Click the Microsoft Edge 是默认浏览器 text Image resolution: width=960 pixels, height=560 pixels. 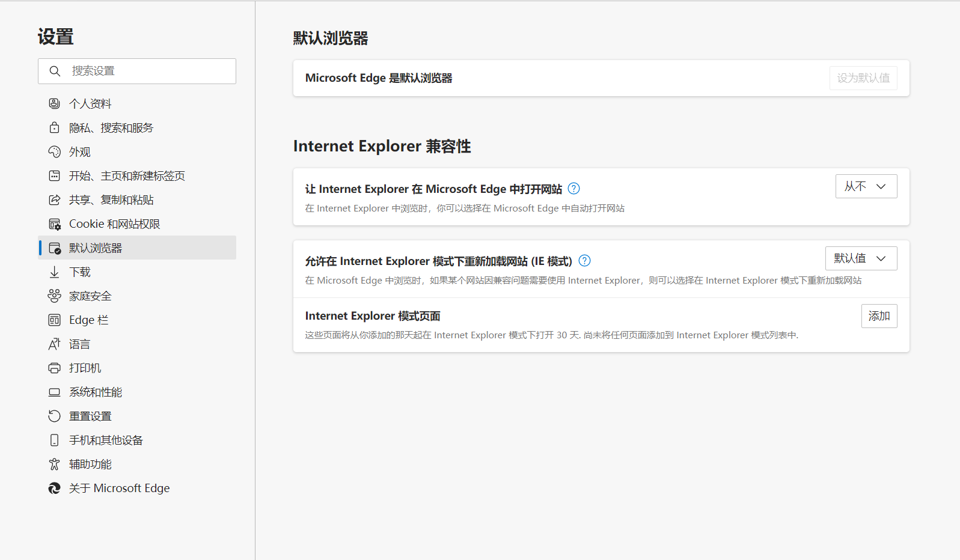379,78
